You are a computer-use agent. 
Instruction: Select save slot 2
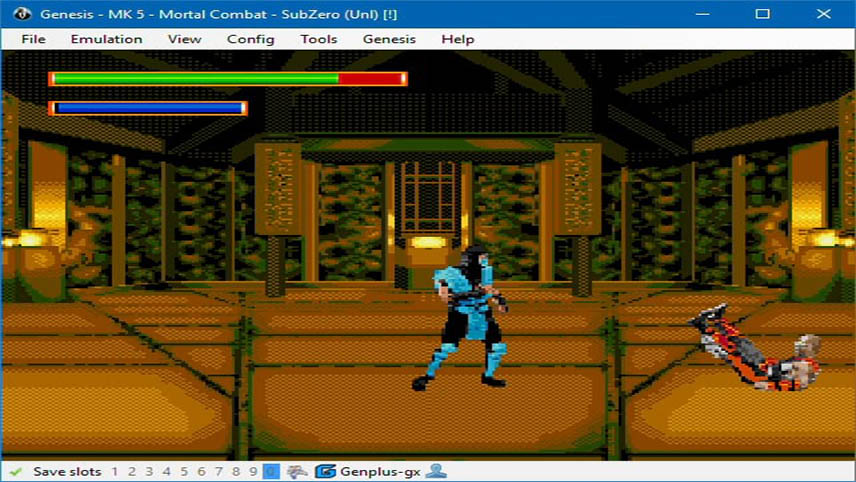pos(132,472)
